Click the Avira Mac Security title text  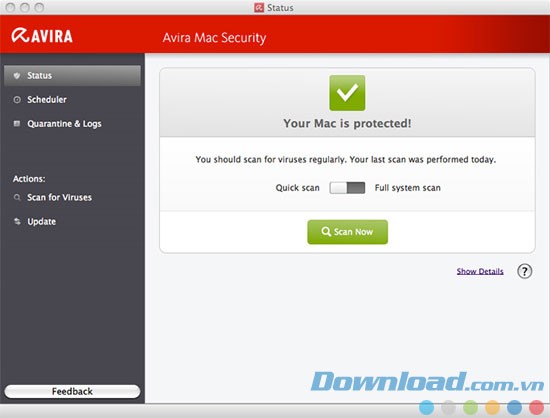pos(214,38)
